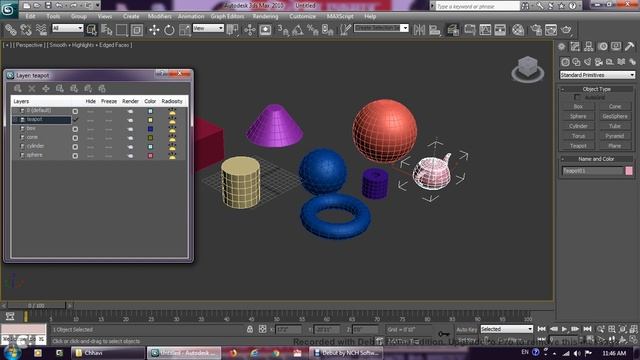Open the Material Editor from toolbar
The image size is (640, 360).
click(x=518, y=30)
